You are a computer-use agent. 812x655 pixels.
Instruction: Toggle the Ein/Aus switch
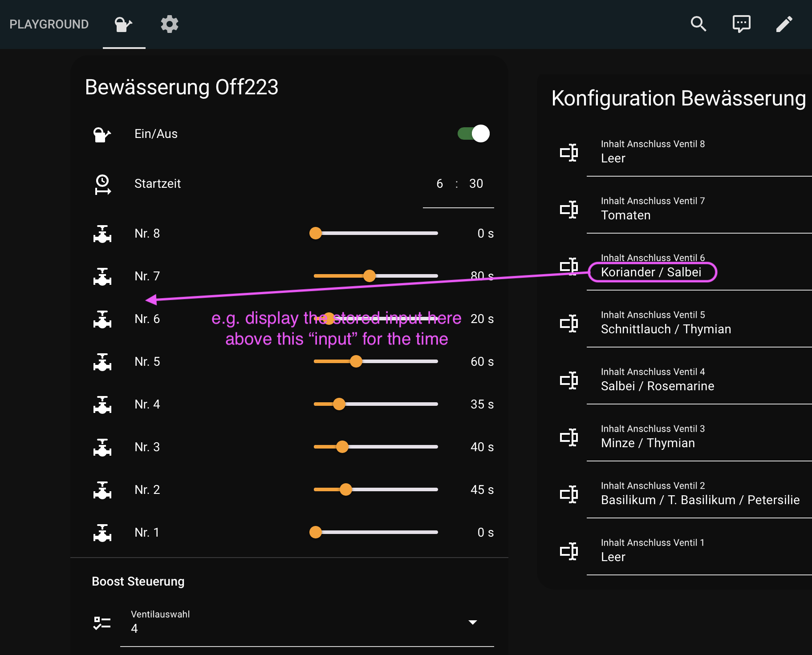point(474,133)
